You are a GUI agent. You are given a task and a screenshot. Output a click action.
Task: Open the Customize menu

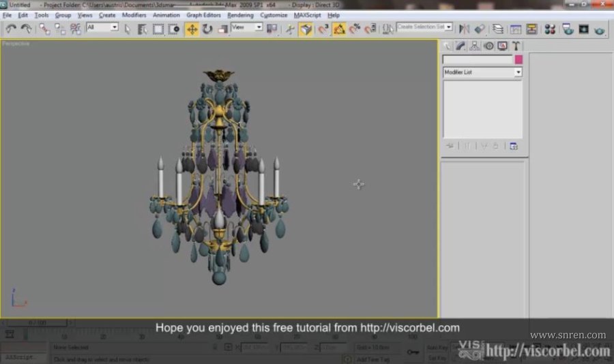tap(274, 15)
